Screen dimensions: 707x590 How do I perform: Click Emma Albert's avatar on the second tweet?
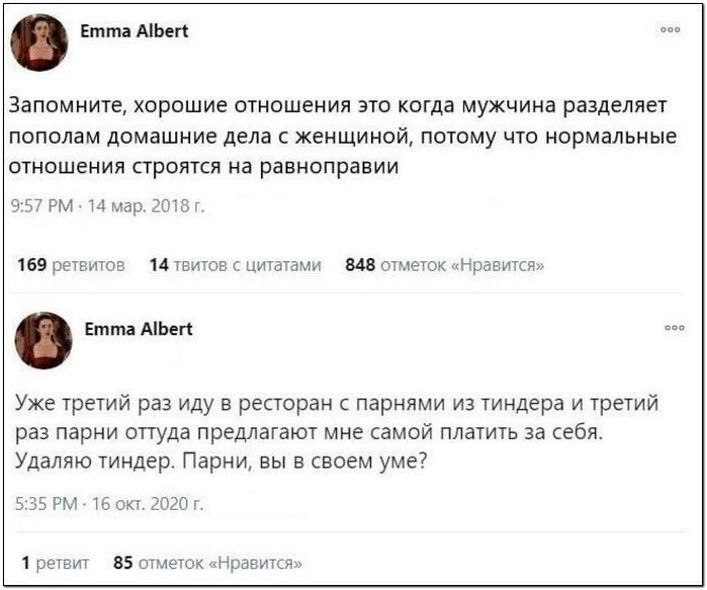pos(44,340)
